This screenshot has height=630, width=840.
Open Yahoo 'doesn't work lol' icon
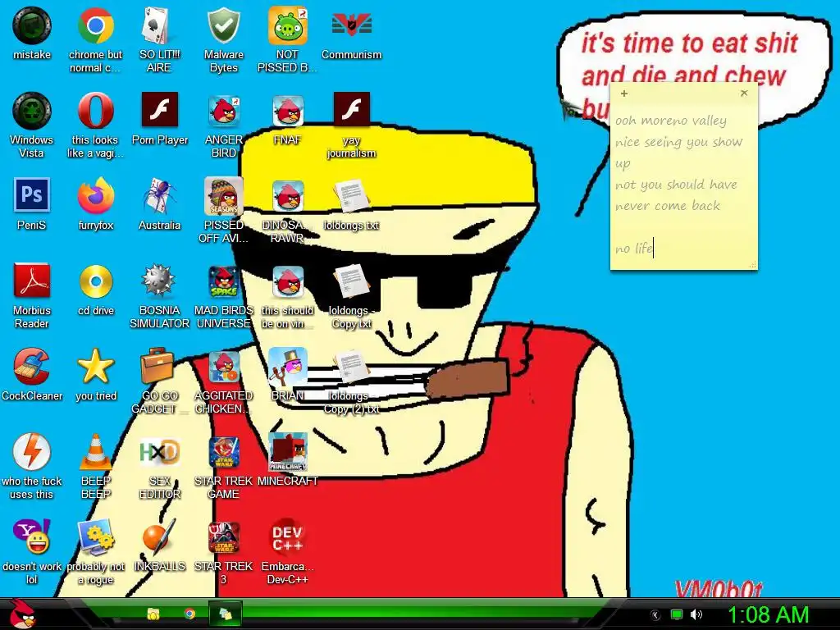[32, 536]
